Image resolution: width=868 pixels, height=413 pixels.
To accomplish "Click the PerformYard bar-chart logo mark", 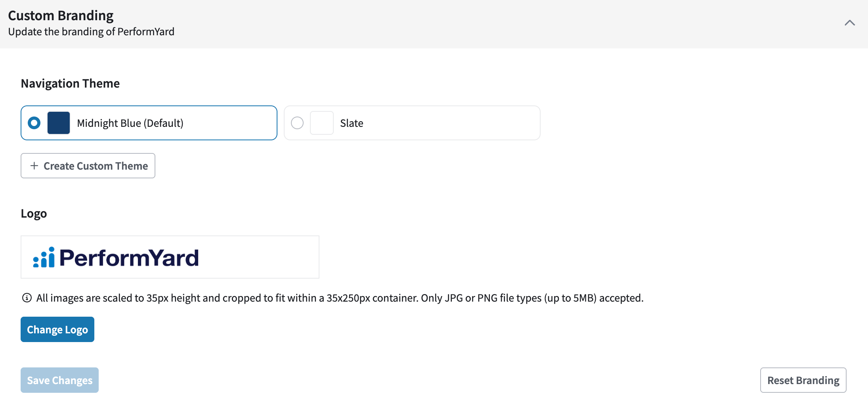I will pos(44,257).
